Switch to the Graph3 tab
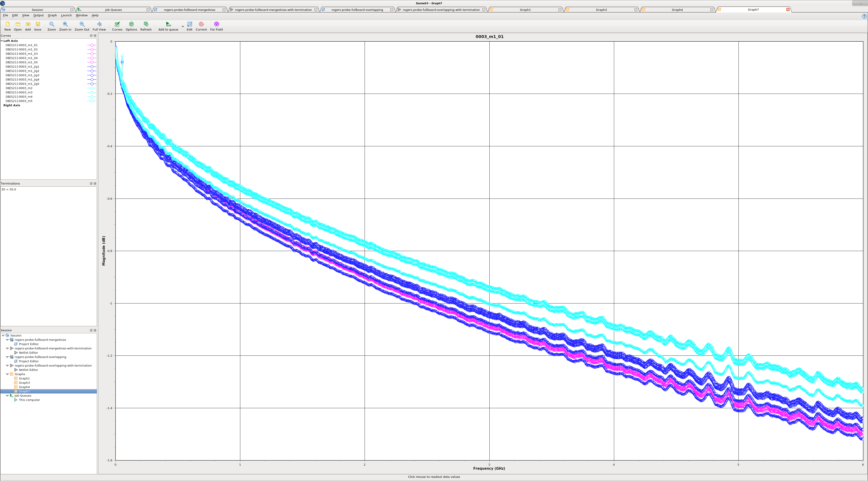 click(x=601, y=10)
